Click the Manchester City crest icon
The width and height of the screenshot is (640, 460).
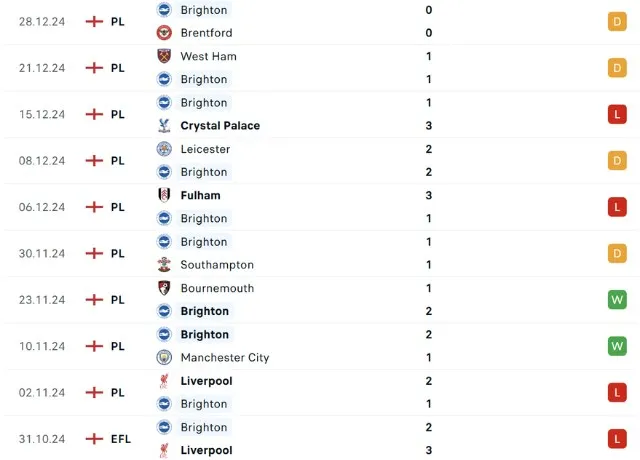coord(165,357)
